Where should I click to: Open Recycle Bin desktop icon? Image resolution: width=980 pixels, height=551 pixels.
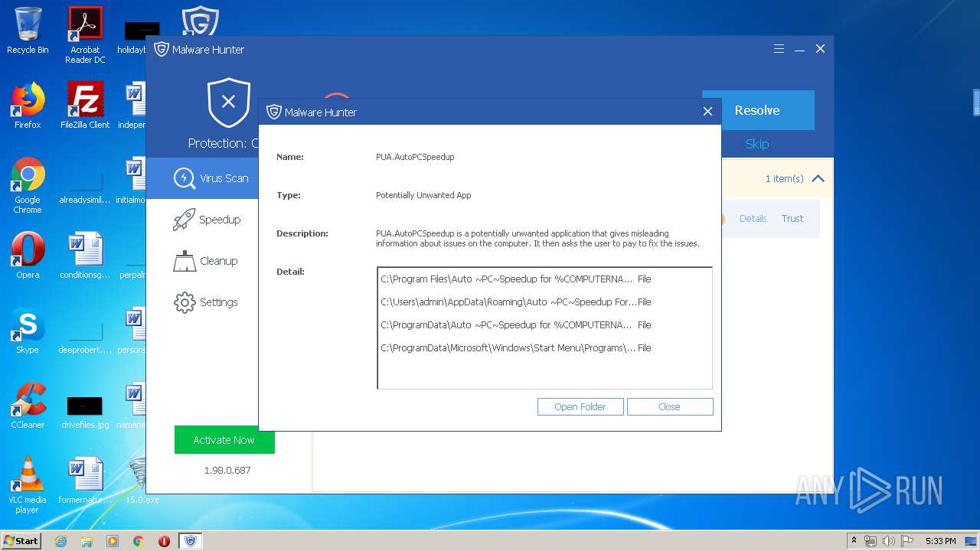[28, 31]
